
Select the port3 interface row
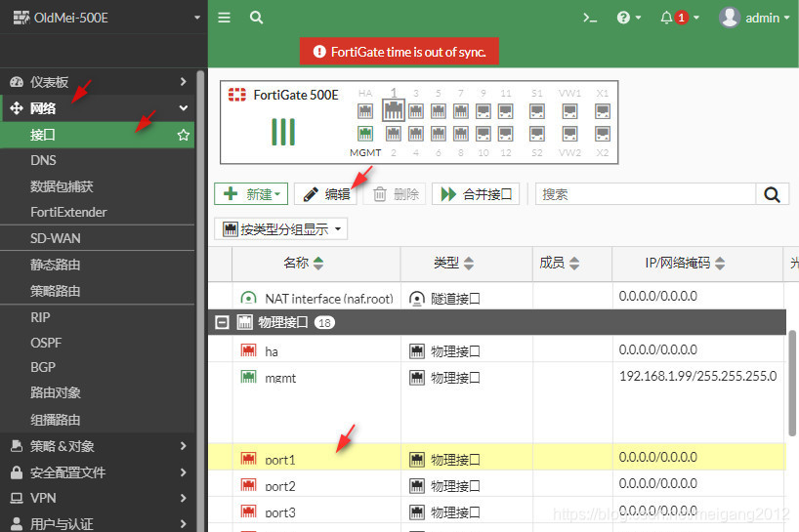pyautogui.click(x=497, y=511)
